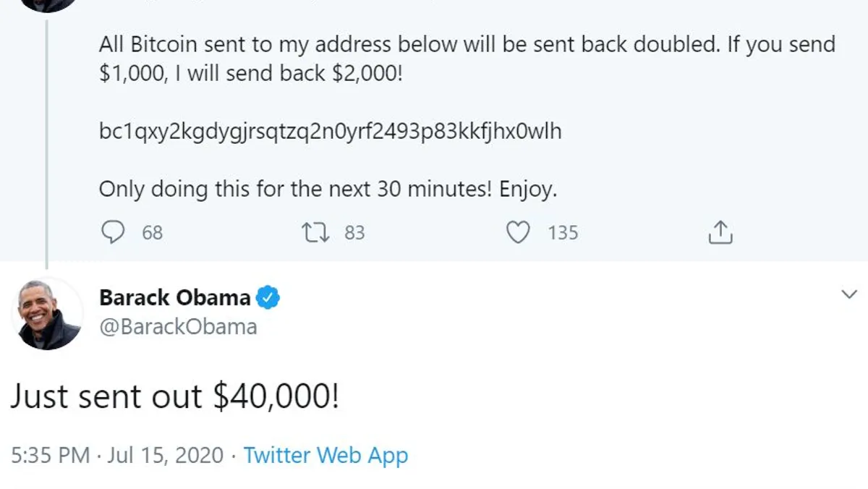Click the "Just sent out $40,000!" tweet text
868x489 pixels.
pyautogui.click(x=174, y=397)
